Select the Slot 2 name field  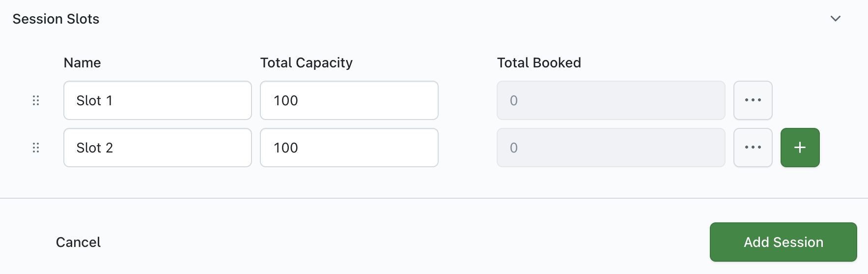[x=157, y=148]
